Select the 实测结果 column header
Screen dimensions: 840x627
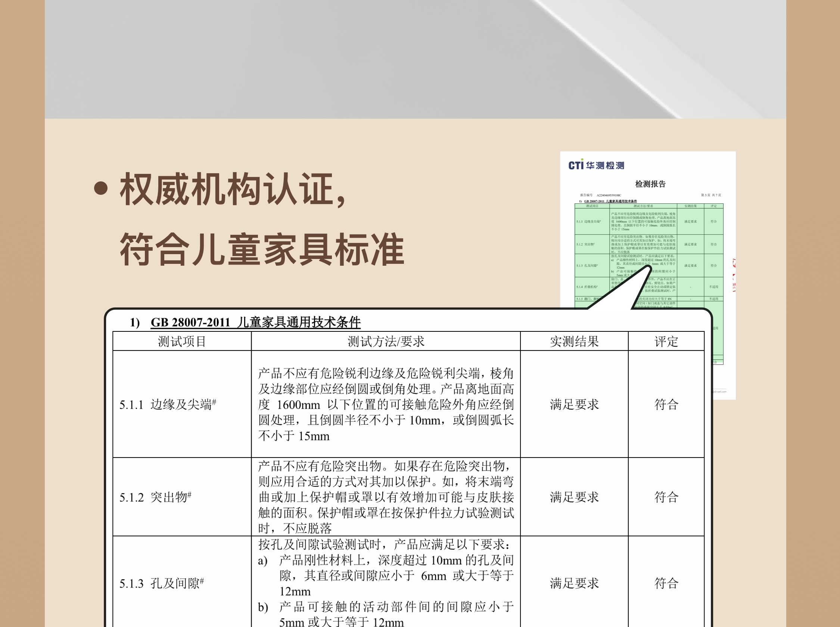pyautogui.click(x=574, y=341)
